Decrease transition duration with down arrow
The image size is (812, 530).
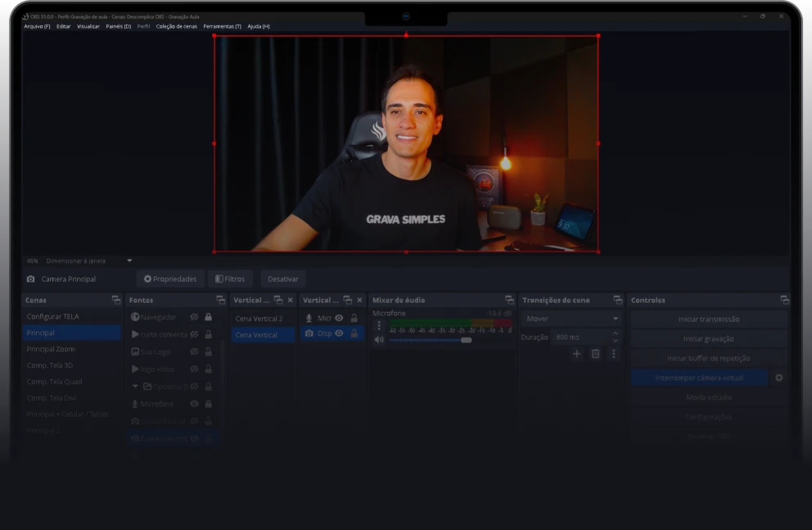[x=616, y=341]
